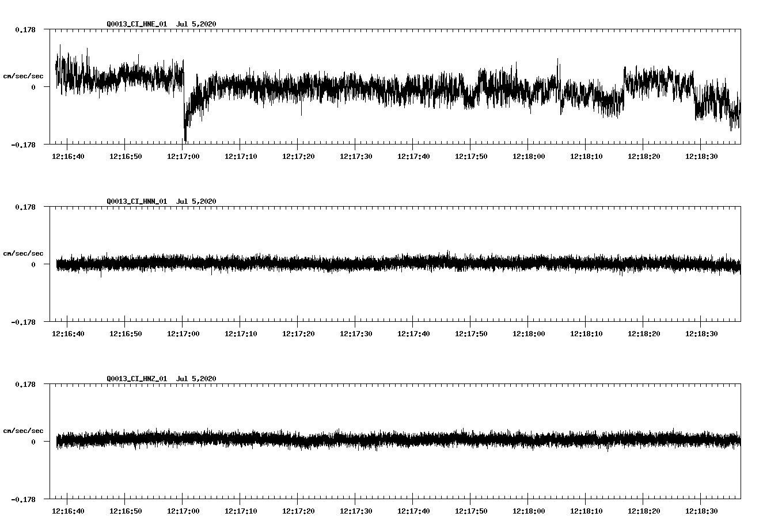This screenshot has width=782, height=532.
Task: Pick the 12:16:40 tick label under HNN plot
Action: click(68, 334)
